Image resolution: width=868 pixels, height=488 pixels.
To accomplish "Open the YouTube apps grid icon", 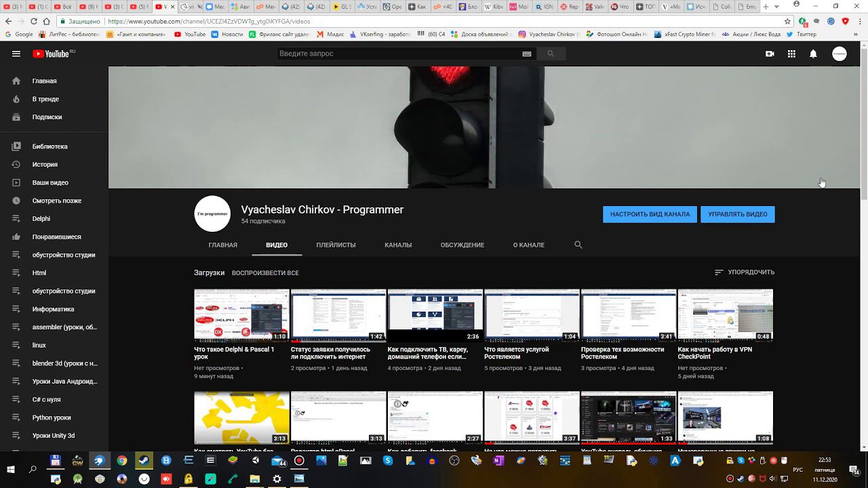I will pyautogui.click(x=791, y=54).
